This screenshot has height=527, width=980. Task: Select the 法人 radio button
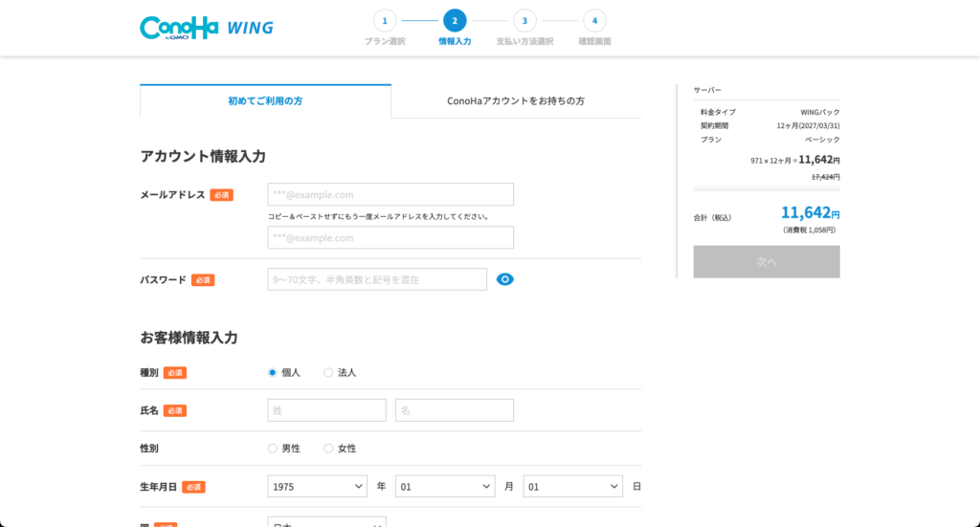tap(328, 372)
